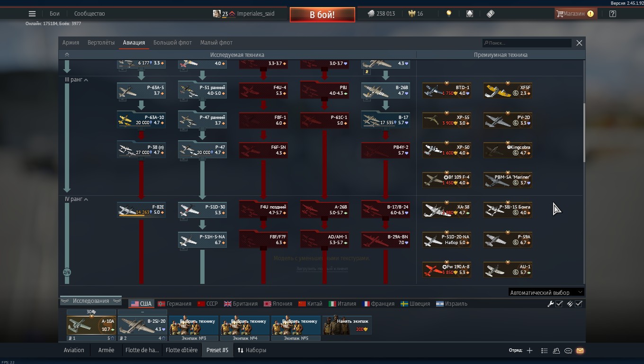The height and width of the screenshot is (364, 644).
Task: Open the contacts friends list icon
Action: (x=556, y=351)
